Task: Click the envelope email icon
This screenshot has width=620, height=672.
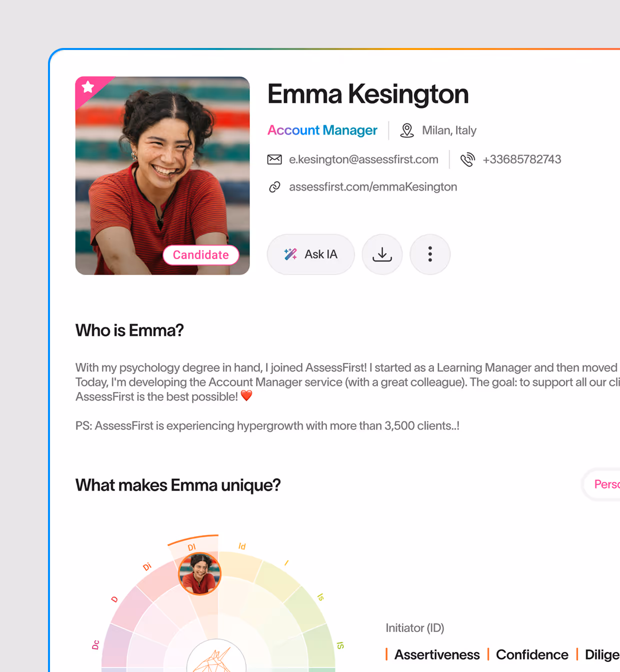Action: click(x=274, y=159)
